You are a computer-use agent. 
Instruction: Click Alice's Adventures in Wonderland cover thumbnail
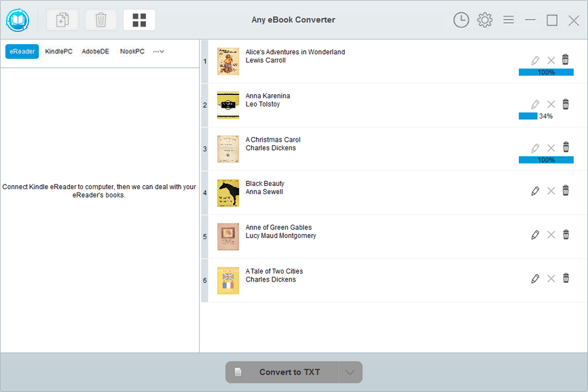coord(228,62)
